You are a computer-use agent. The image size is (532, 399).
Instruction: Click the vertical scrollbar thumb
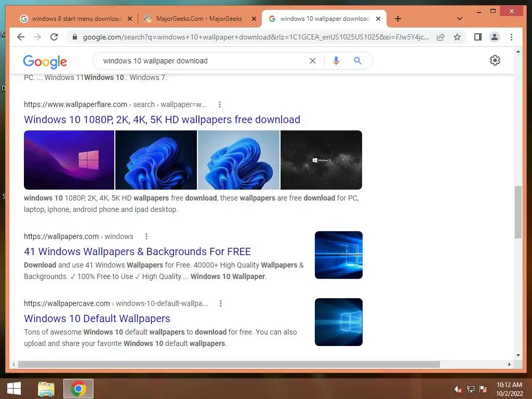click(518, 212)
